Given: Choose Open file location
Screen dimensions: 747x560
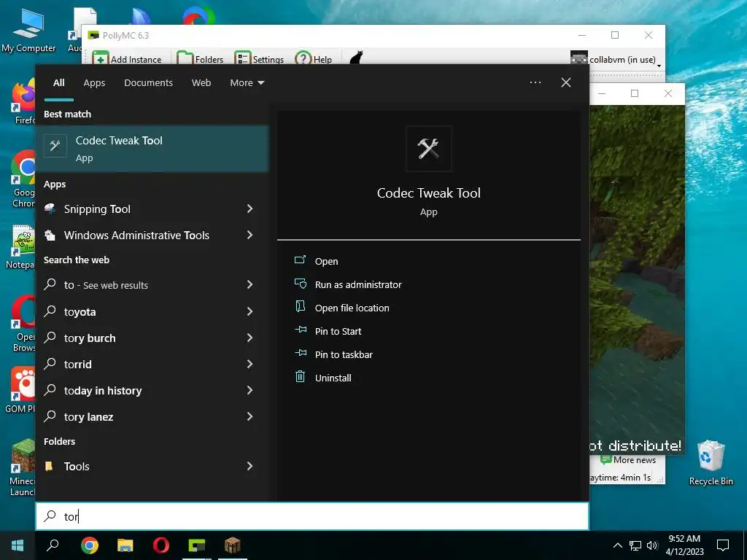Looking at the screenshot, I should (x=352, y=308).
